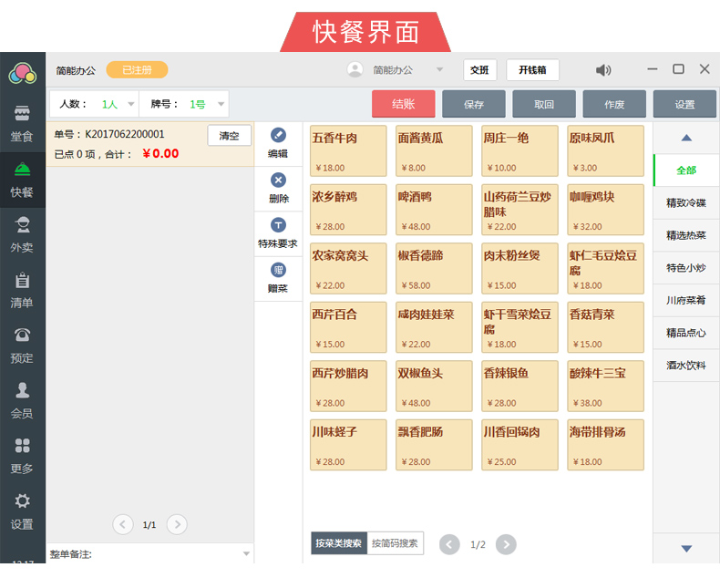Switch to 按菜类搜索 search mode

[339, 543]
